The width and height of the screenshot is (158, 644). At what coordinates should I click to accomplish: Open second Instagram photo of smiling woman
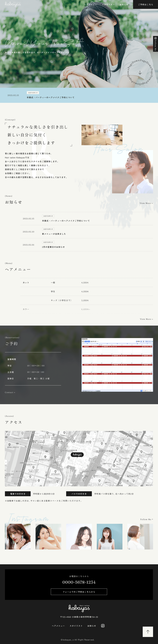(x=48, y=536)
